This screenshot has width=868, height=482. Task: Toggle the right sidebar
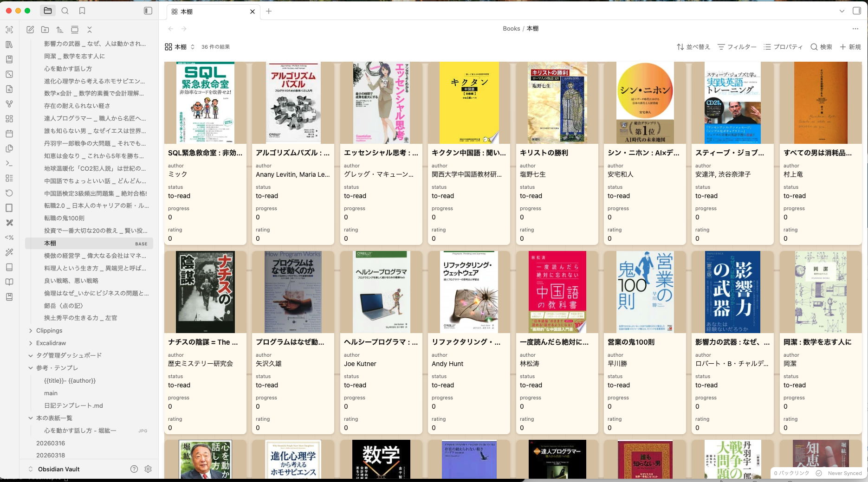857,11
